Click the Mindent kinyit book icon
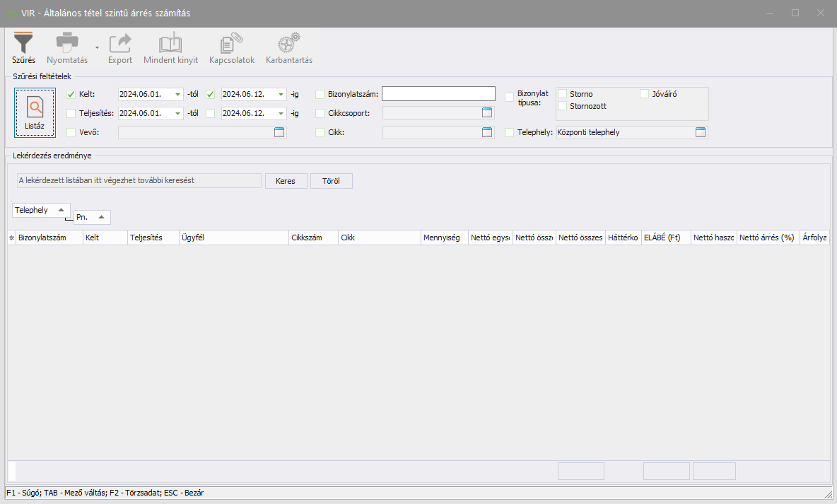This screenshot has height=504, width=837. (170, 44)
